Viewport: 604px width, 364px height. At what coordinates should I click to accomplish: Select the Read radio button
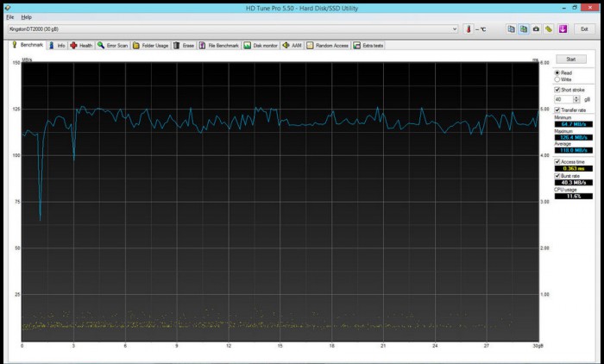click(x=557, y=72)
